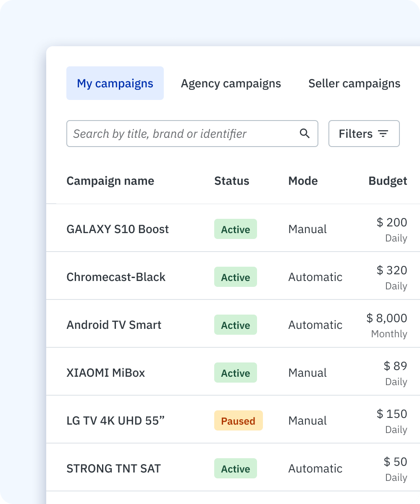Open the Agency campaigns tab
Image resolution: width=420 pixels, height=504 pixels.
pyautogui.click(x=231, y=83)
